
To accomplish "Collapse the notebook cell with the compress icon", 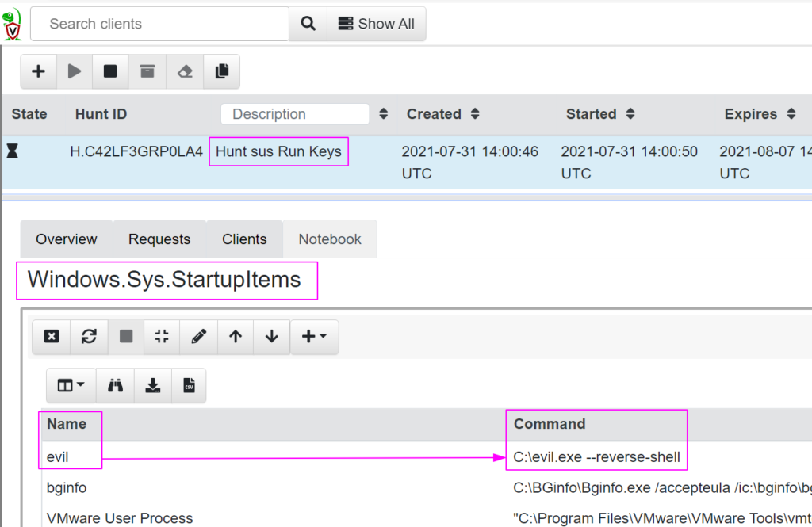I will click(162, 336).
